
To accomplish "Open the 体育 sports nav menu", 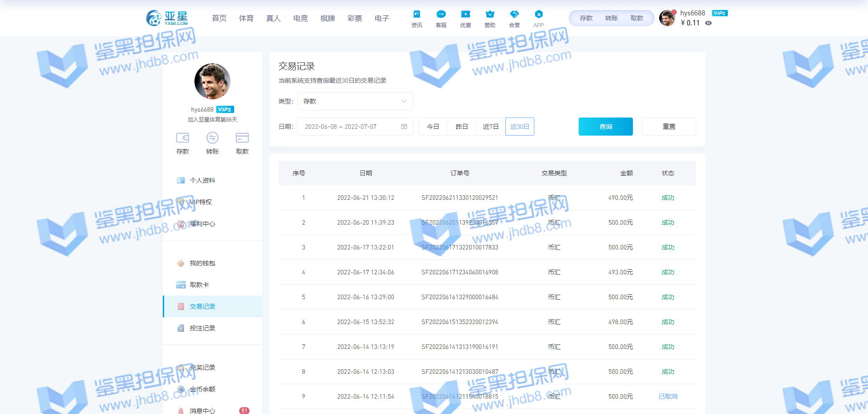I will [x=246, y=18].
